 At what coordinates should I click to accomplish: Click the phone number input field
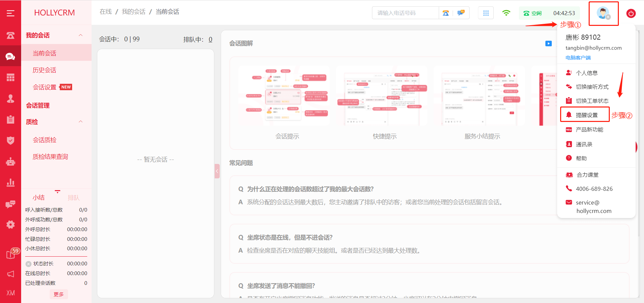pyautogui.click(x=405, y=13)
